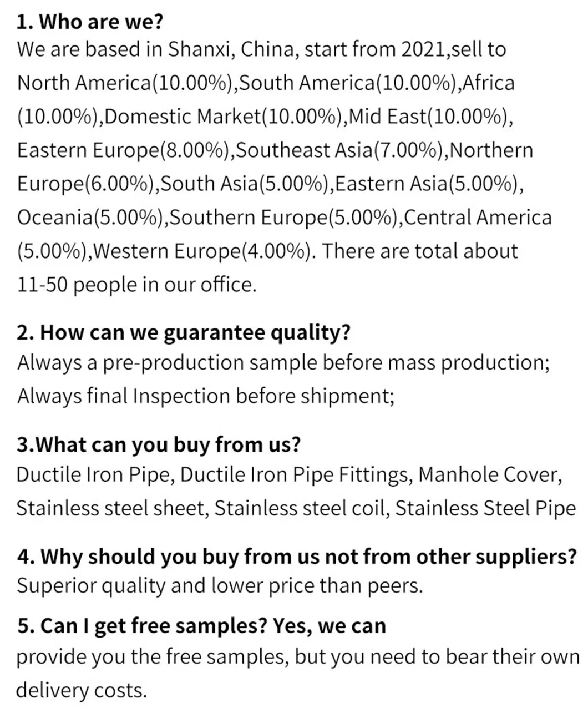This screenshot has width=588, height=713.
Task: Click the line "11-50 people in our office."
Action: point(137,285)
